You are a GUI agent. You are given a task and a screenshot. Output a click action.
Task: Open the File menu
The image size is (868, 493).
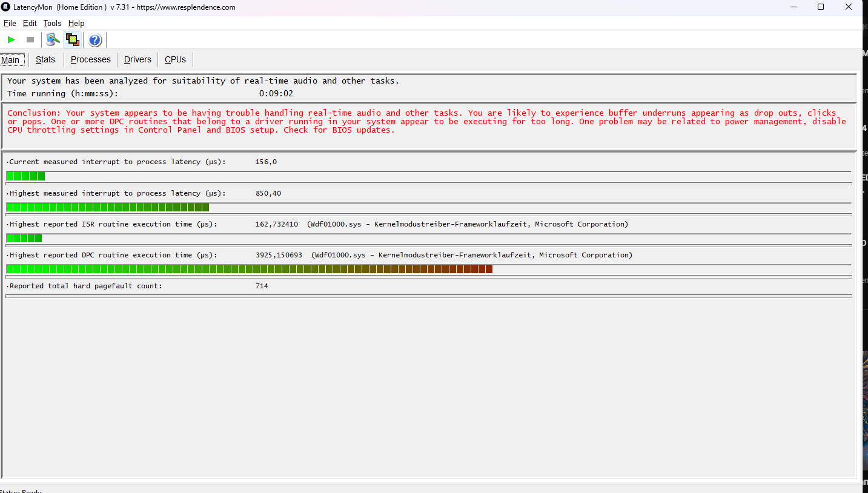point(10,23)
